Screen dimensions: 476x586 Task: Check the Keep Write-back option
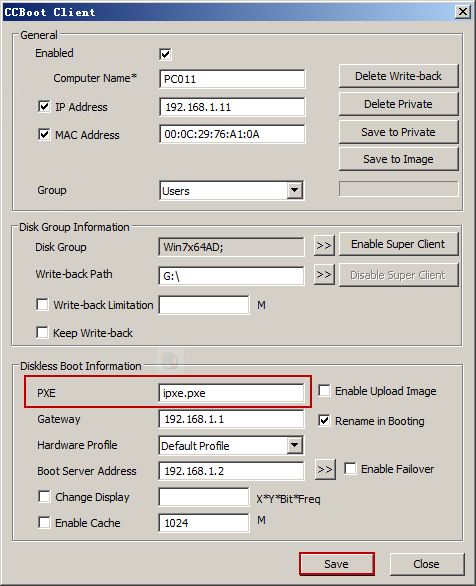[42, 332]
